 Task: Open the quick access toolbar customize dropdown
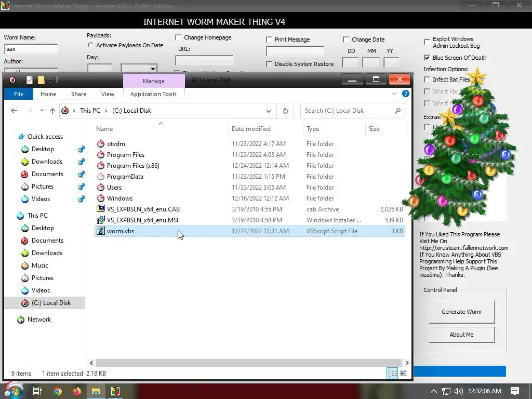pyautogui.click(x=50, y=81)
